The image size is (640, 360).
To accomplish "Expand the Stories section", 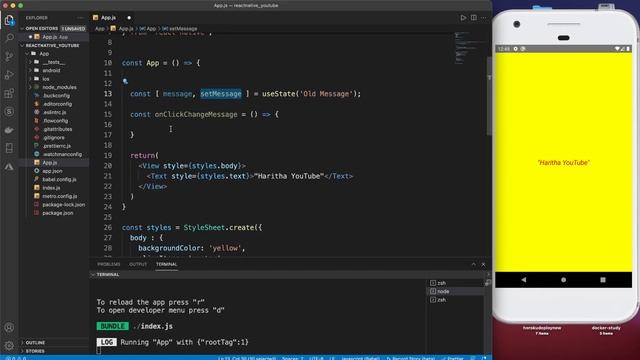I will pyautogui.click(x=35, y=351).
